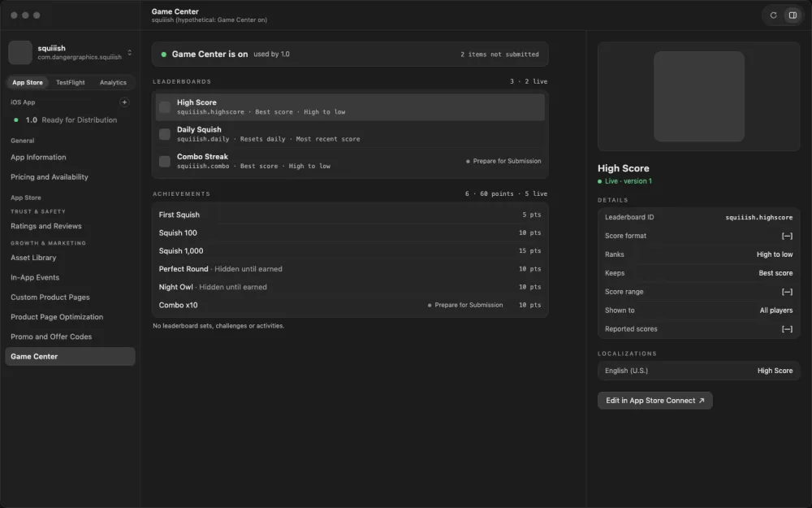Open the squiish app switcher chevrons

[x=129, y=52]
